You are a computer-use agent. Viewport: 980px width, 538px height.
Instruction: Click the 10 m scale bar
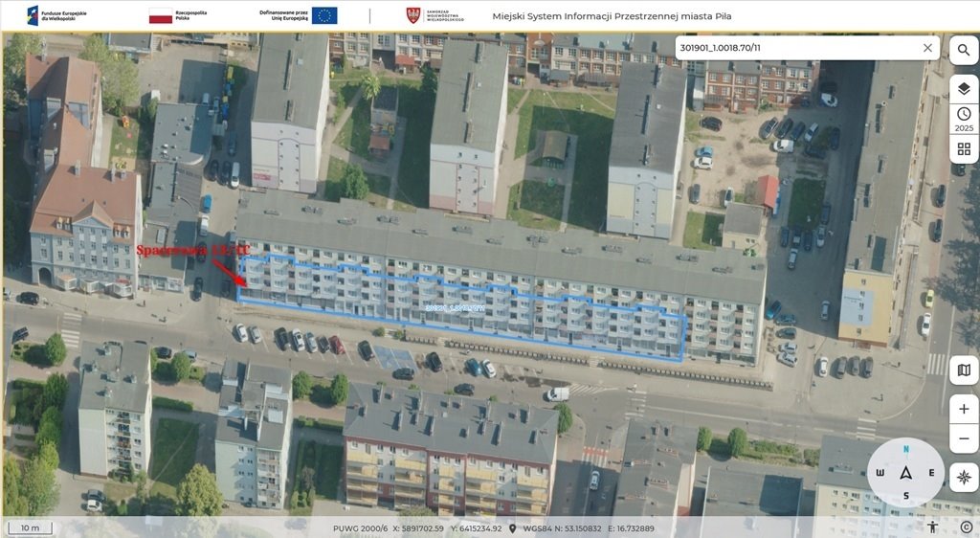[x=30, y=528]
